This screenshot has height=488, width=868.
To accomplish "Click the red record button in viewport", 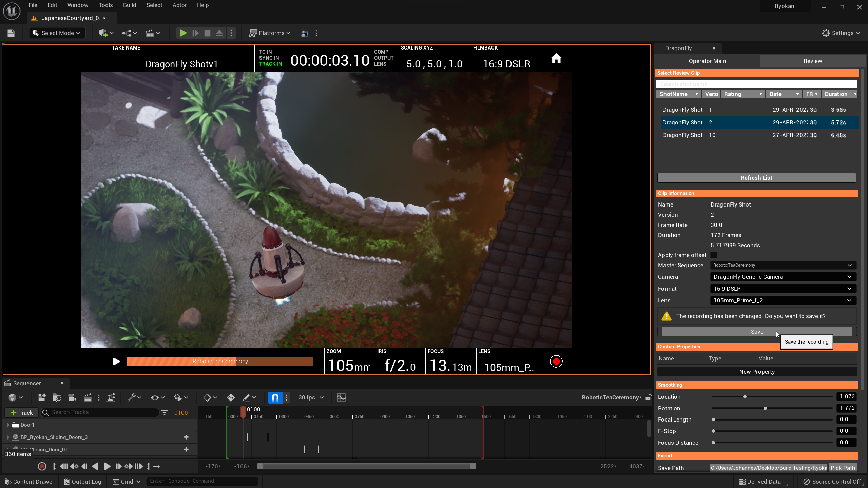I will (x=556, y=362).
